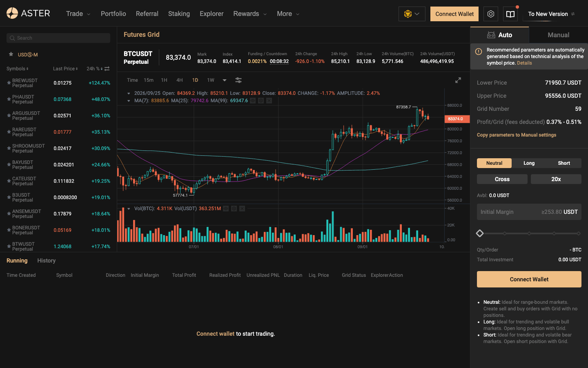Click Connect Wallet button in header
The width and height of the screenshot is (588, 368).
coord(454,14)
